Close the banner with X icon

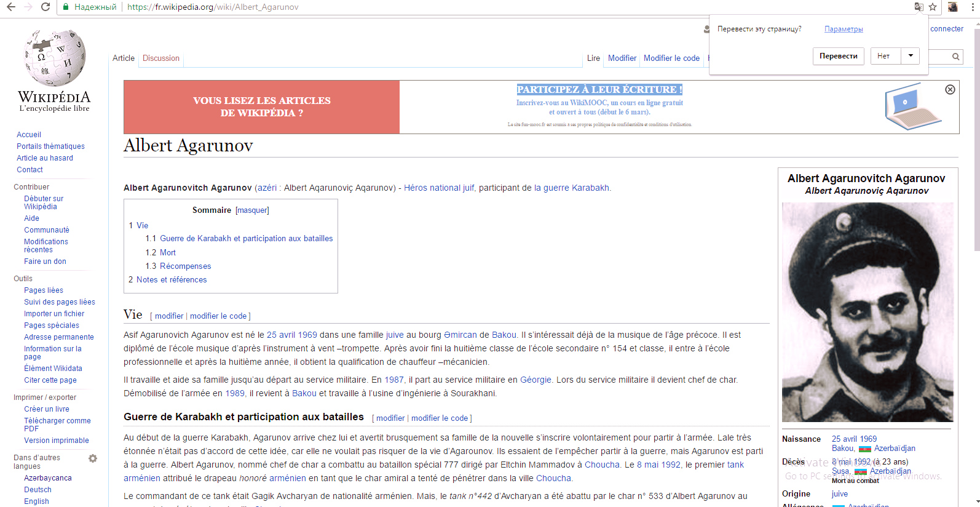tap(950, 90)
